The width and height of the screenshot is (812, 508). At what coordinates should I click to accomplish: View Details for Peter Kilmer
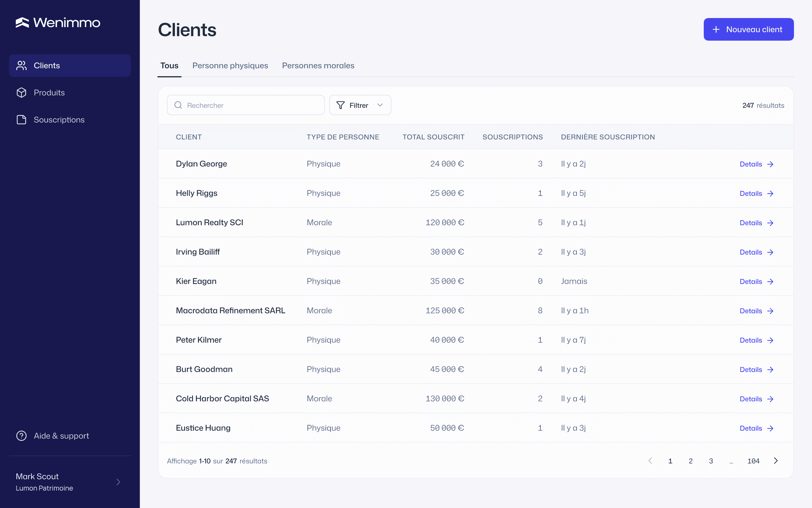tap(756, 340)
